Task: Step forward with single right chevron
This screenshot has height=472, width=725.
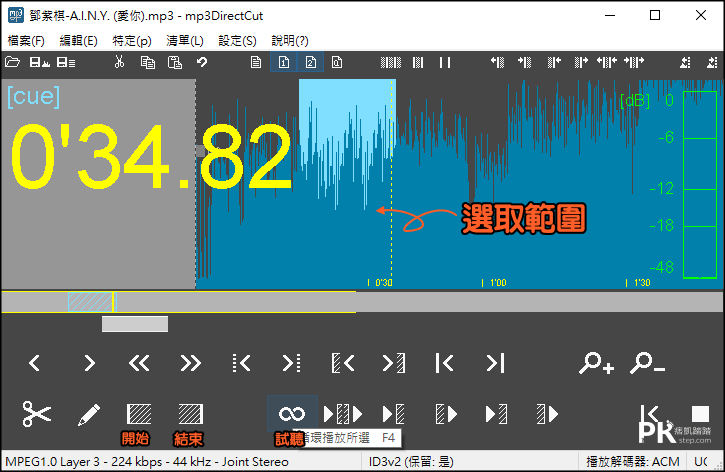Action: [89, 363]
